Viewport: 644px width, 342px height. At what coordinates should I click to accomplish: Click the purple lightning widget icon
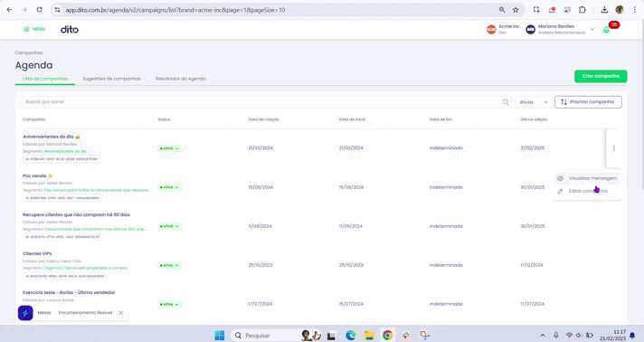click(x=25, y=313)
